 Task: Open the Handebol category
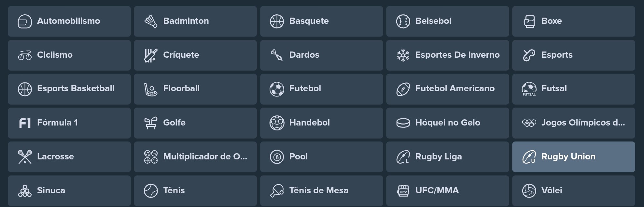[321, 123]
